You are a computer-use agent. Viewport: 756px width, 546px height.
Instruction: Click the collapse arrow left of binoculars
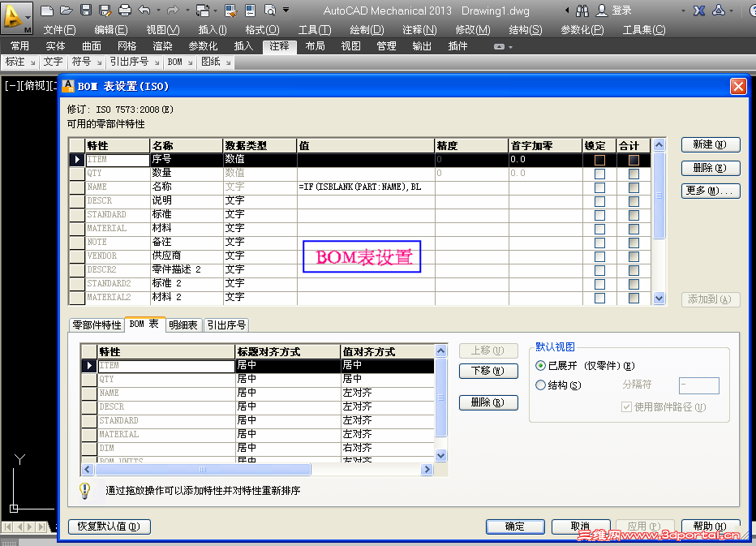[567, 10]
